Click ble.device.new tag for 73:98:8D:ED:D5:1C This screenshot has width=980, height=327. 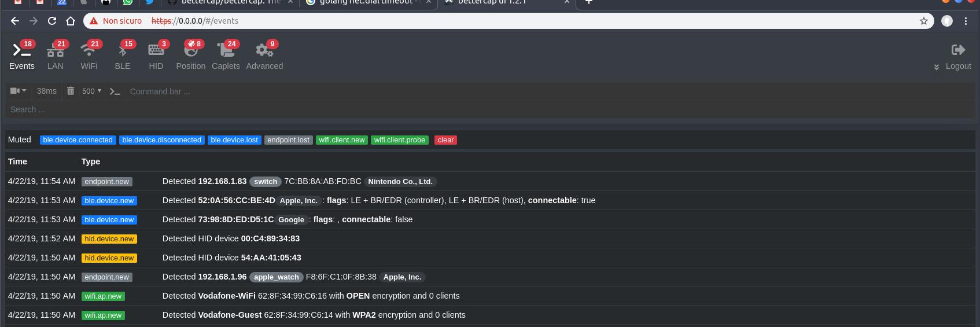pos(109,220)
